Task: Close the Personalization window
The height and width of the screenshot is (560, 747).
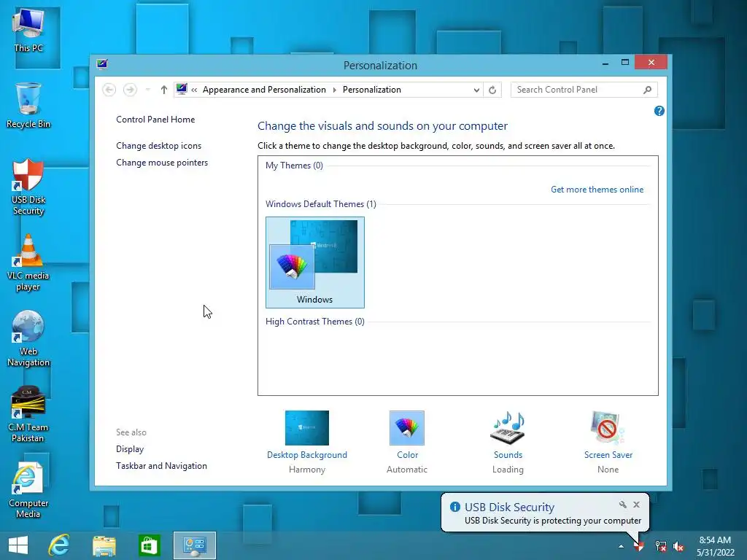Action: [x=651, y=63]
